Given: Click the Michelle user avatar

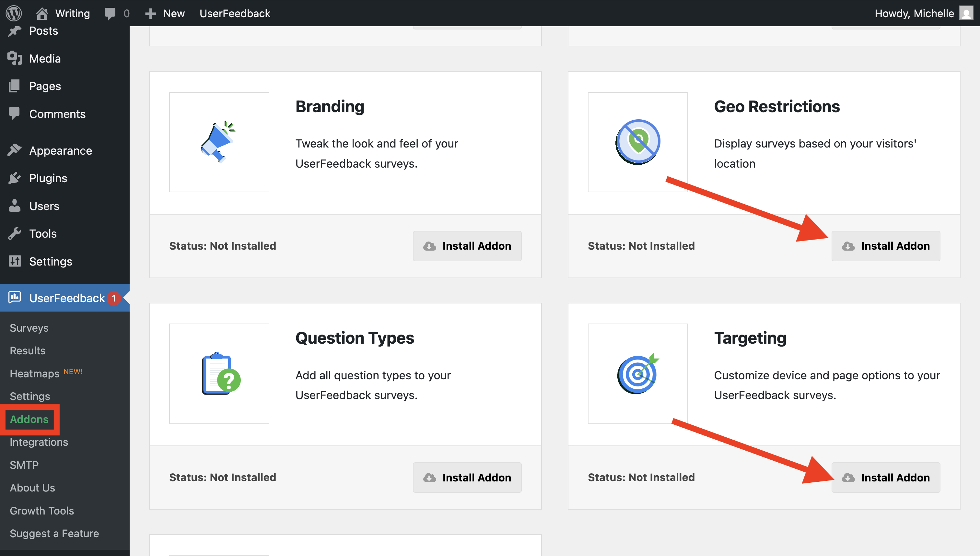Looking at the screenshot, I should click(966, 13).
